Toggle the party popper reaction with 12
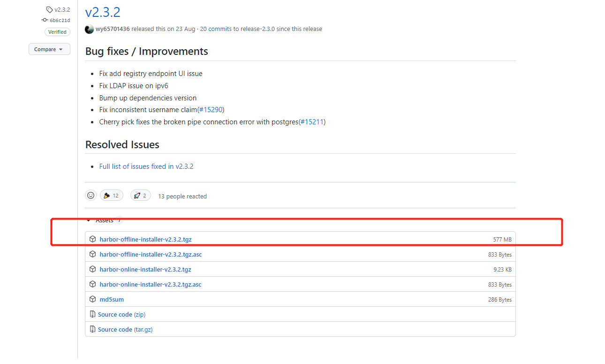The width and height of the screenshot is (605, 364). (x=112, y=196)
